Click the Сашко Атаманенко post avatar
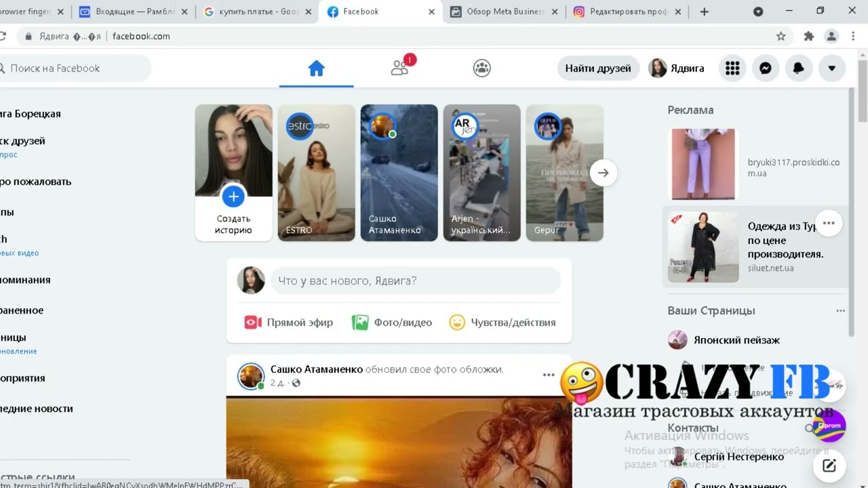 click(251, 376)
